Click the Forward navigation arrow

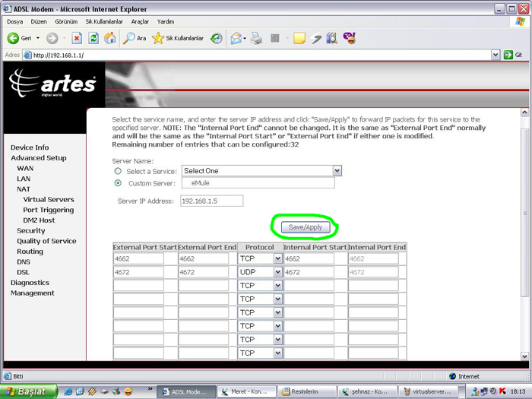[x=52, y=38]
